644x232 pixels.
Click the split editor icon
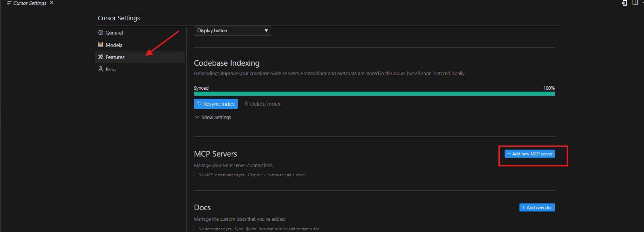tap(635, 3)
